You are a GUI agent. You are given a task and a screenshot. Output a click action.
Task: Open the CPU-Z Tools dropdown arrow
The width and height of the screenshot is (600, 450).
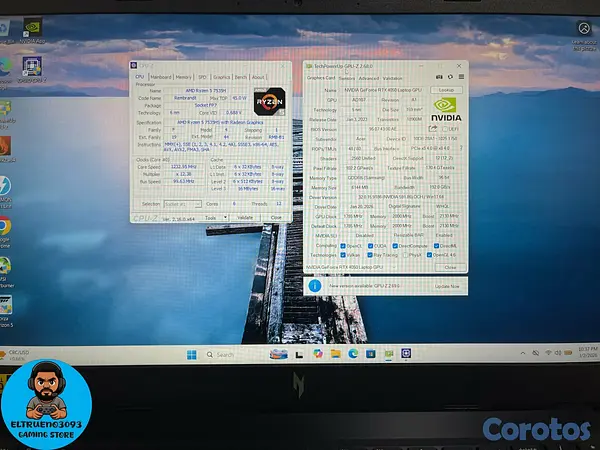(225, 217)
